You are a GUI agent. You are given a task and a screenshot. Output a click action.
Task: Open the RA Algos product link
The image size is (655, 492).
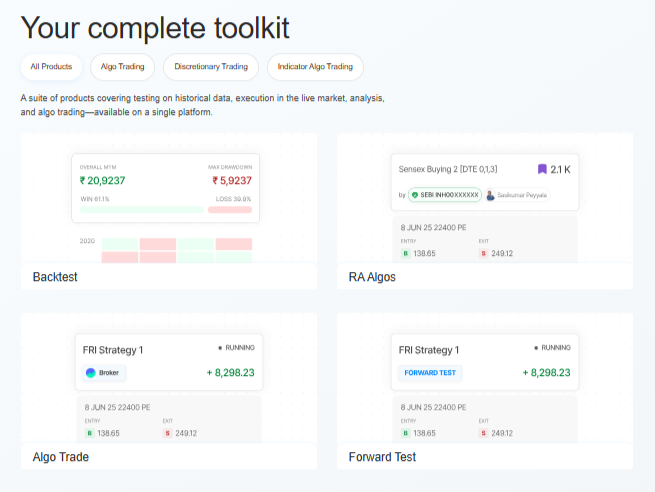372,277
